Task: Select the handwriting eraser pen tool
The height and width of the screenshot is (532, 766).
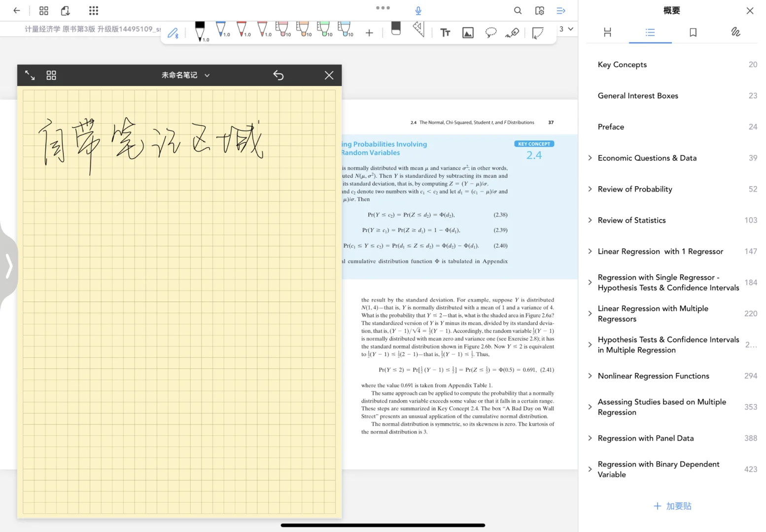Action: click(513, 33)
